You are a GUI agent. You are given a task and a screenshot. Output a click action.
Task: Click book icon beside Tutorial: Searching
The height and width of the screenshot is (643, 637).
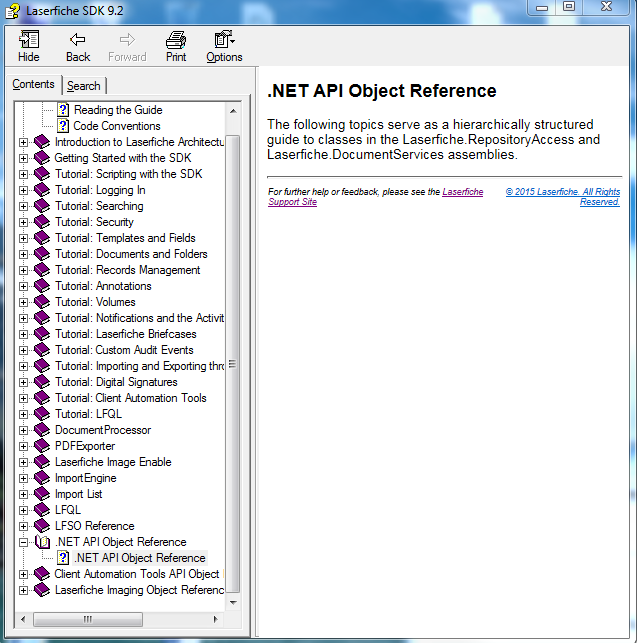point(42,205)
